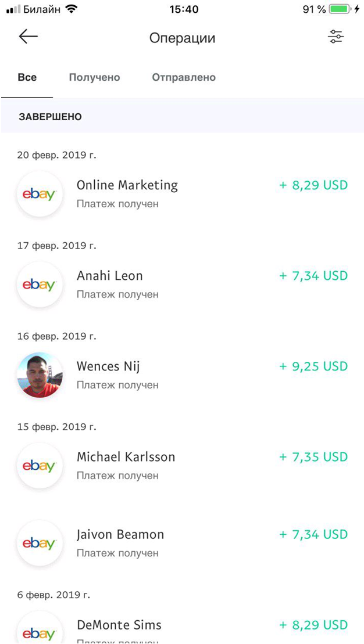Open the Получено tab
This screenshot has width=364, height=644.
coord(94,77)
